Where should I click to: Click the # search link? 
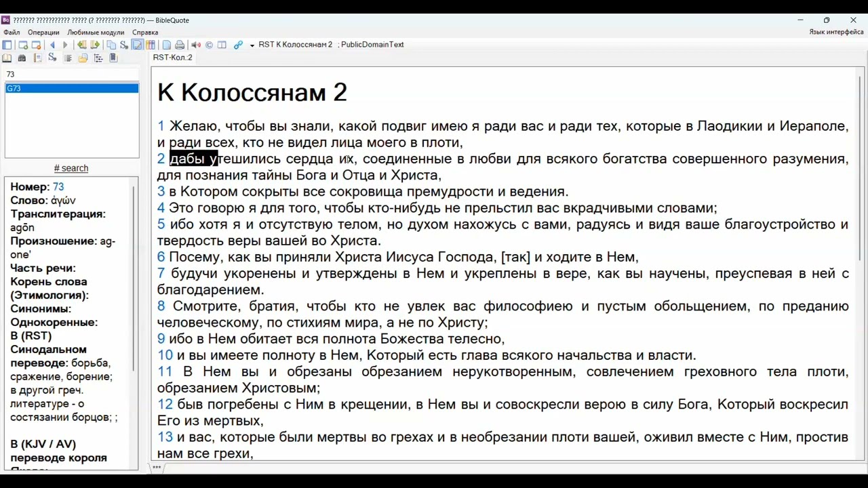[x=71, y=168]
